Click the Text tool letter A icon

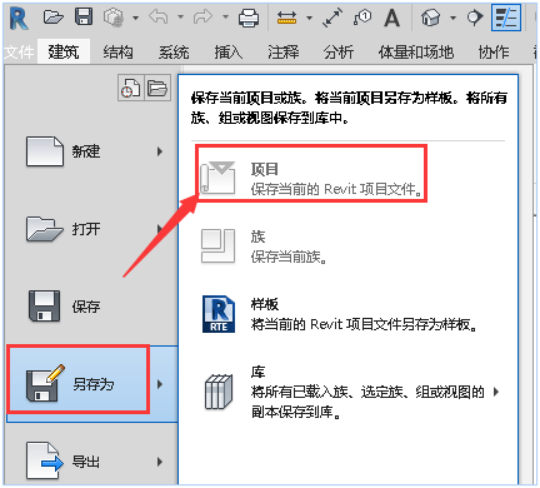click(392, 18)
